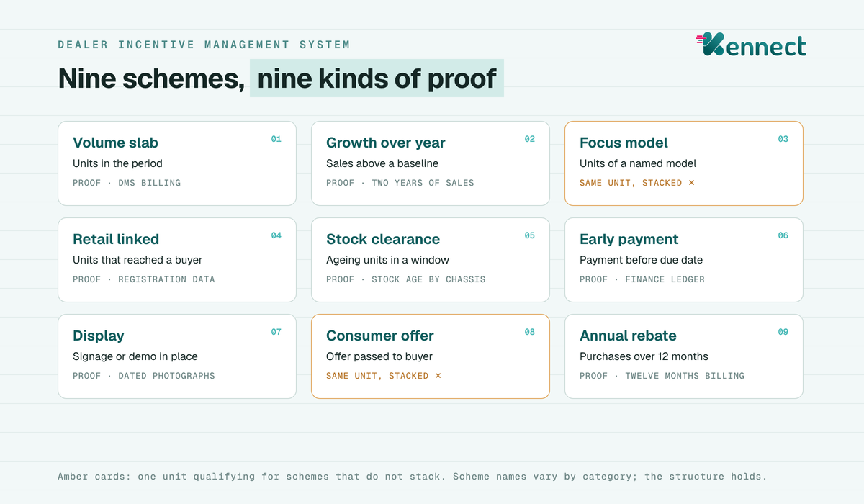Select the 'Consumer offer' card title
864x504 pixels.
380,336
